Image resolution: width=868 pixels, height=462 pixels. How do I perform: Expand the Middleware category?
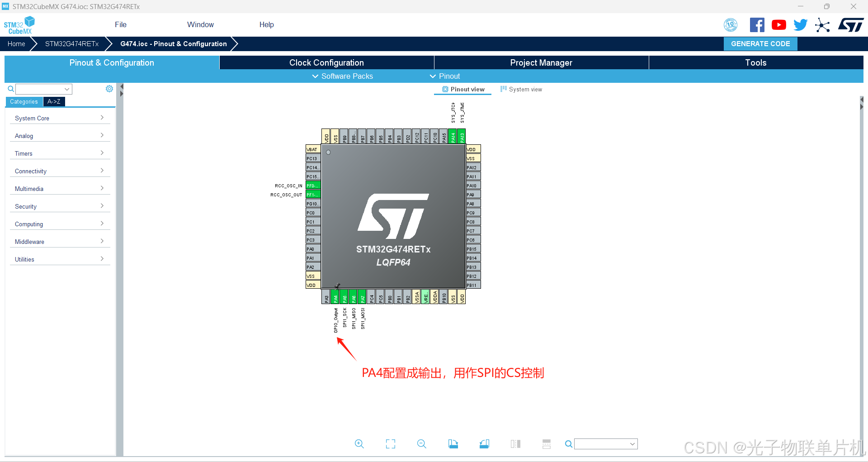point(60,242)
